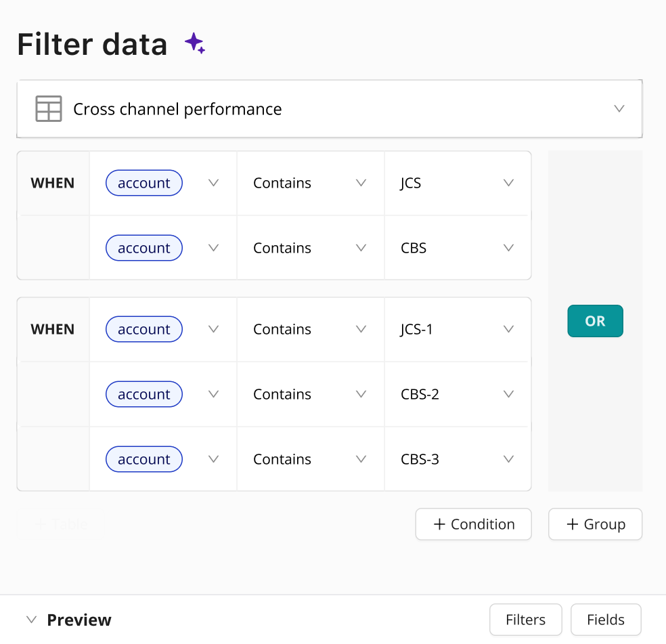Image resolution: width=666 pixels, height=644 pixels.
Task: Open the JCS-1 value dropdown
Action: [x=509, y=329]
